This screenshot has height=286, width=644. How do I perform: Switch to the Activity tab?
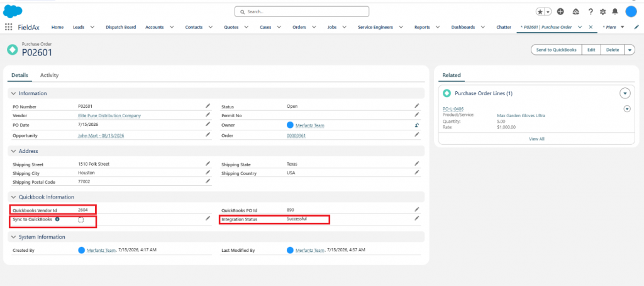coord(49,76)
